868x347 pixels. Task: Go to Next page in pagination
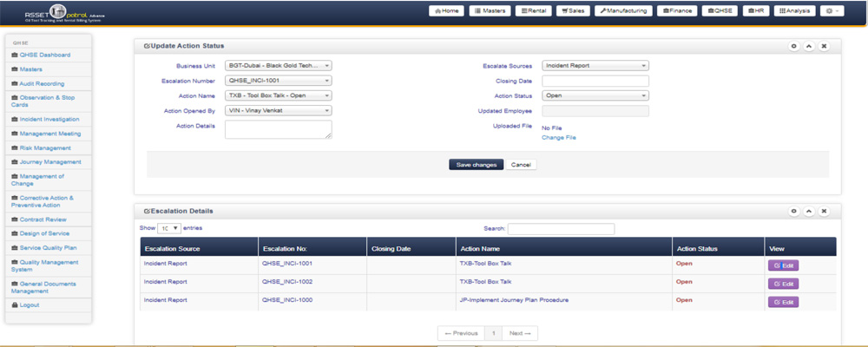[520, 333]
